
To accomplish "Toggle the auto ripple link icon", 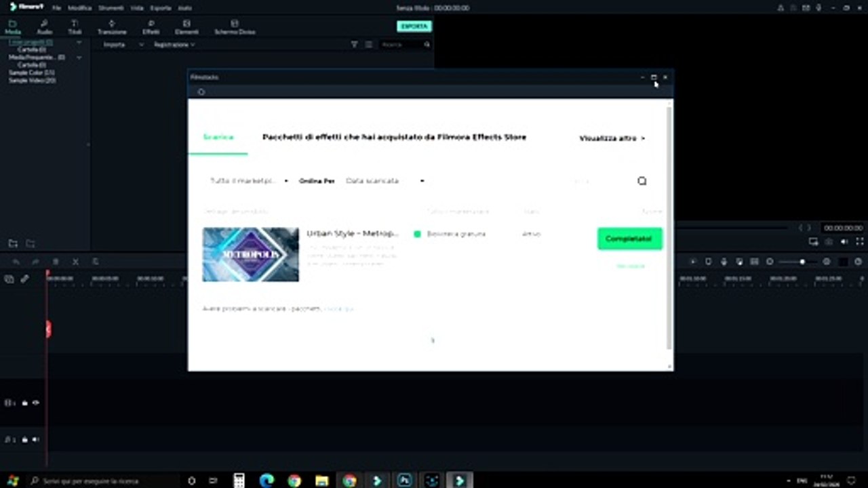I will [x=24, y=279].
